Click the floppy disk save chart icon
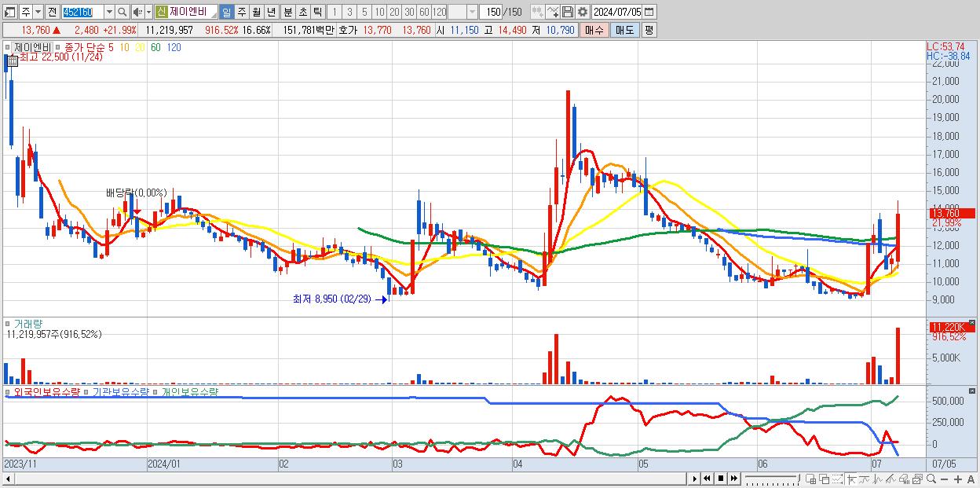 click(x=568, y=12)
